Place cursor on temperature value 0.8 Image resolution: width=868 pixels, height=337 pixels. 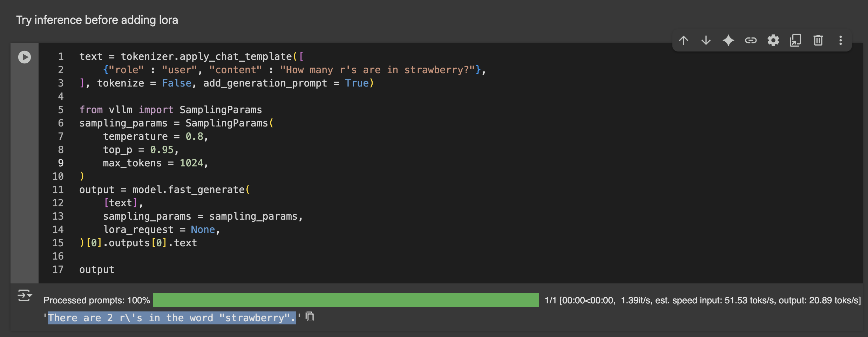pyautogui.click(x=194, y=137)
